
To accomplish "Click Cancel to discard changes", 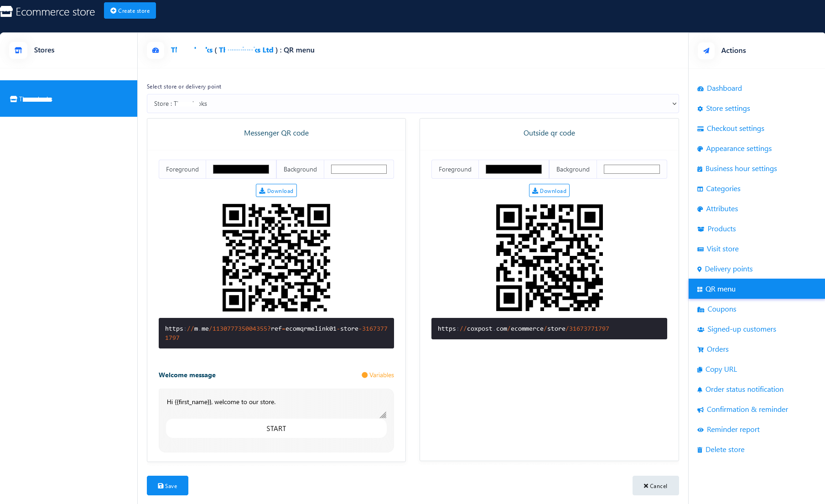I will (x=655, y=486).
